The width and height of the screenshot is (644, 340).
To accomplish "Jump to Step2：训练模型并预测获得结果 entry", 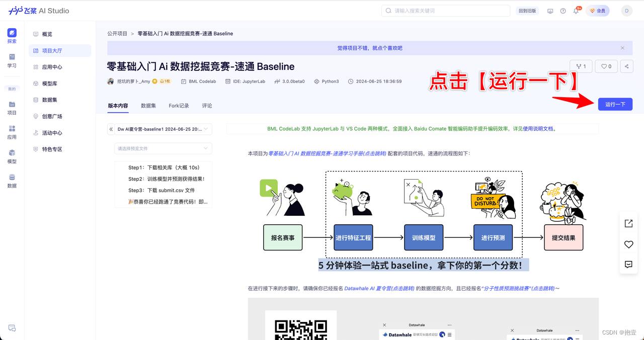I will point(166,179).
